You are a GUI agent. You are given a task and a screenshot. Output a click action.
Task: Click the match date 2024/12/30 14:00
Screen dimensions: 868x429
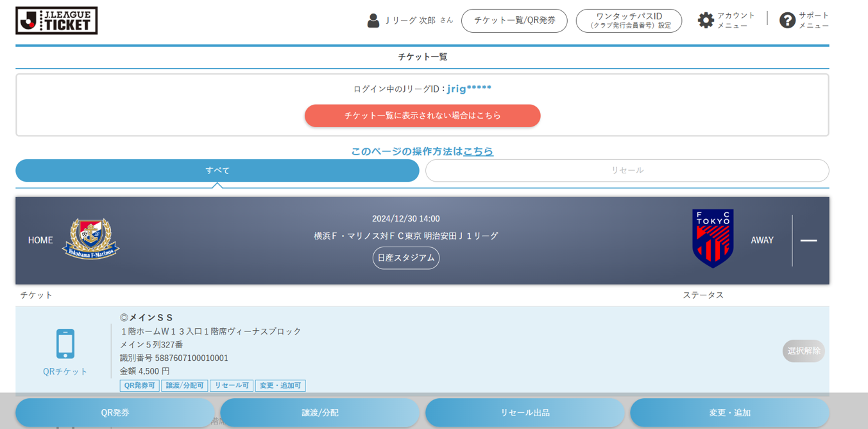[406, 218]
